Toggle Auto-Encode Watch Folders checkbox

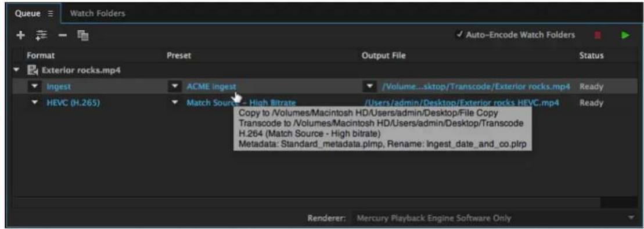[x=460, y=35]
